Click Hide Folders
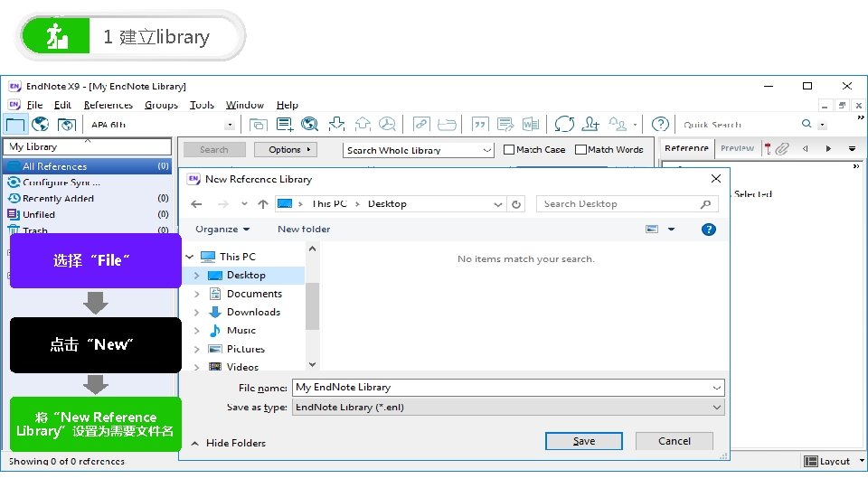Viewport: 868px width, 488px height. (228, 443)
